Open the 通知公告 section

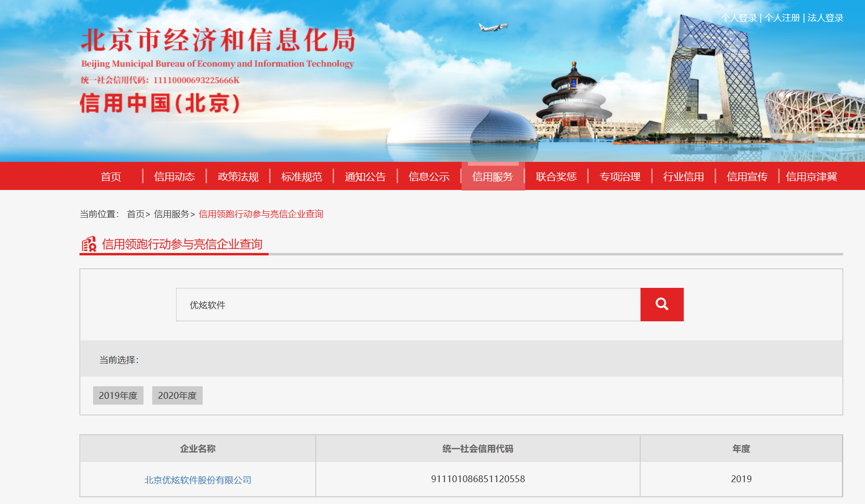[365, 177]
